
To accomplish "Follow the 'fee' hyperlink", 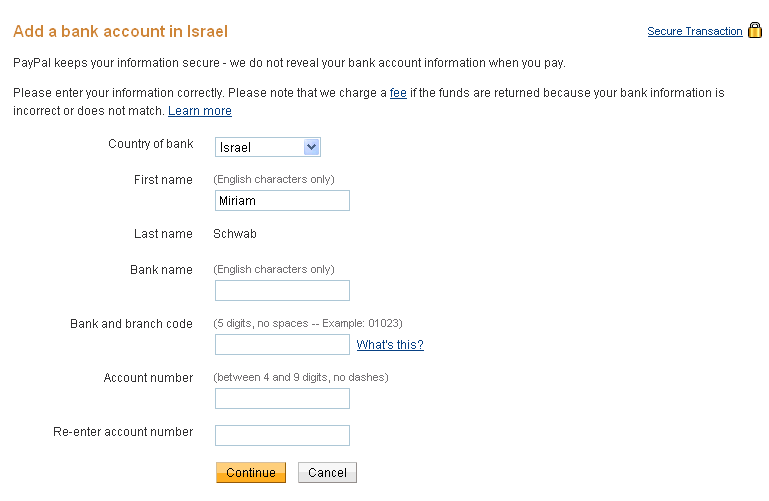I will coord(398,93).
